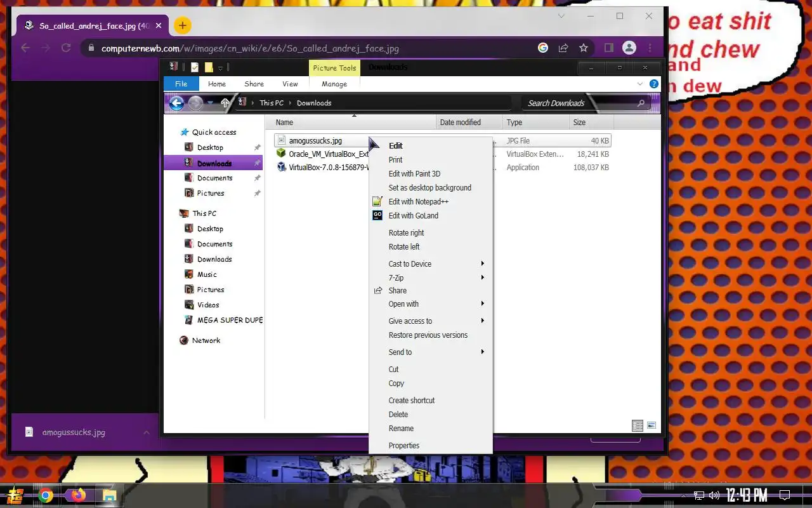
Task: Select Rotate left in context menu
Action: tap(431, 247)
